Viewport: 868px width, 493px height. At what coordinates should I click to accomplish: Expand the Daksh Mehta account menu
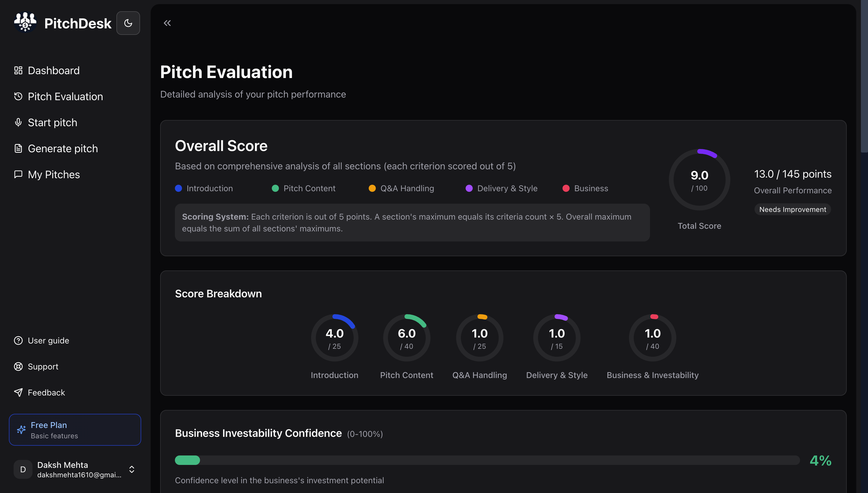pos(132,469)
